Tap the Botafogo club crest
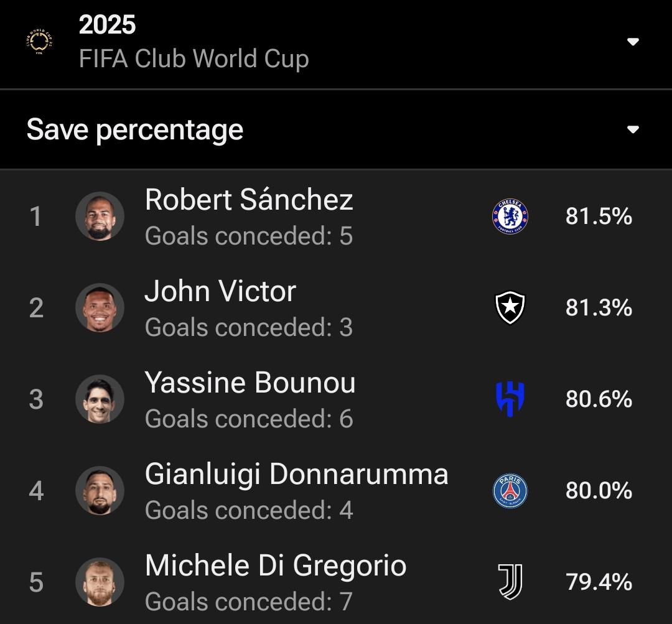This screenshot has height=624, width=672. click(x=510, y=308)
